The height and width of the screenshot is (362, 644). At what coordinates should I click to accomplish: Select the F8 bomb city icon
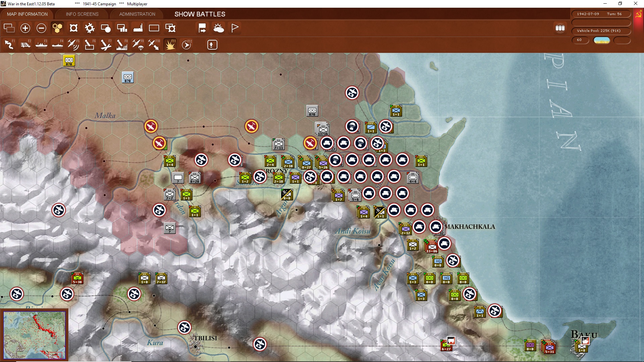(122, 45)
